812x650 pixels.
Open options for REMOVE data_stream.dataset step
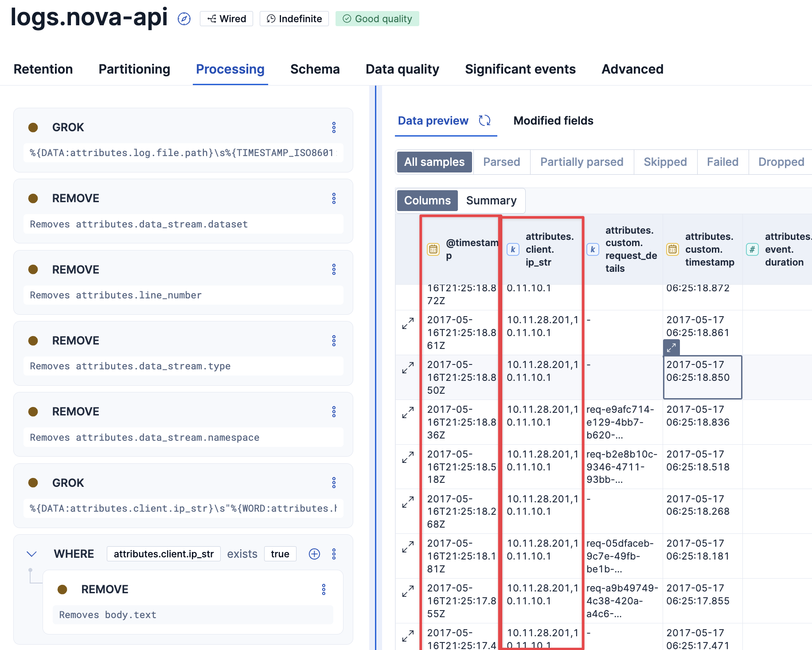coord(334,199)
